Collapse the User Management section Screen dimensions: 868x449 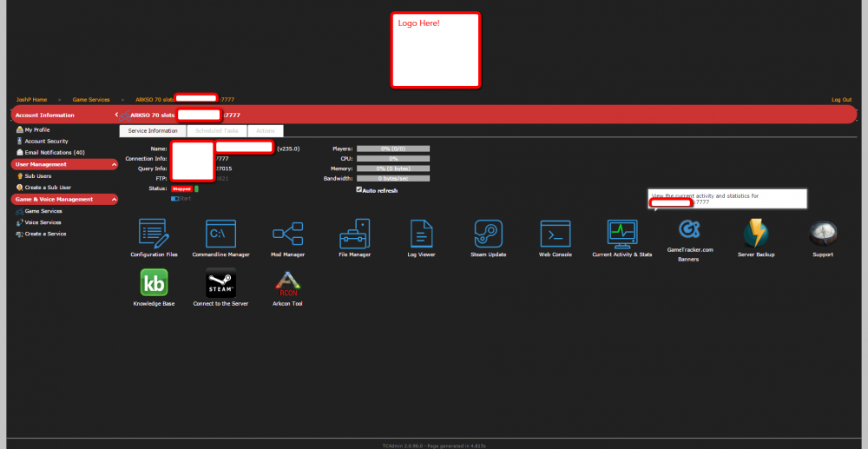point(115,164)
